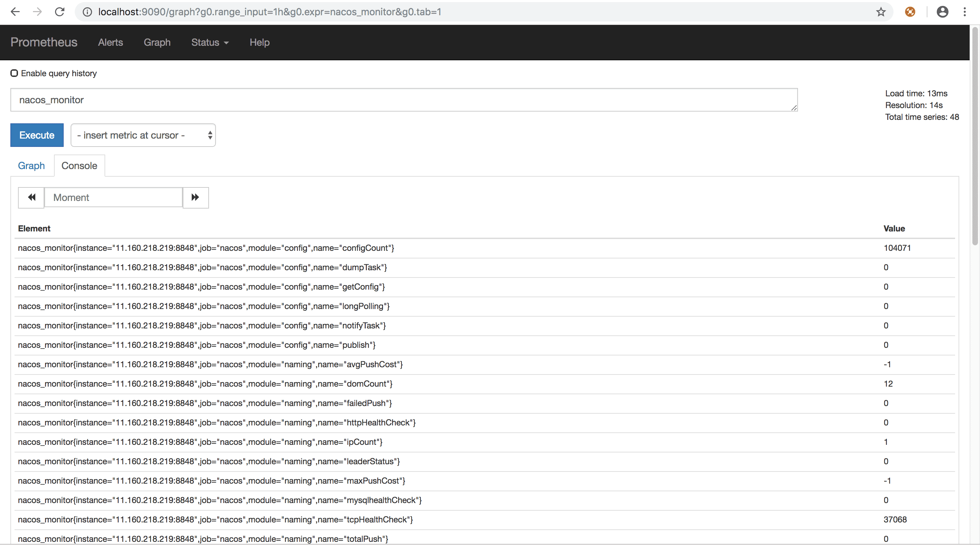980x546 pixels.
Task: Open the user profile avatar
Action: click(x=942, y=12)
